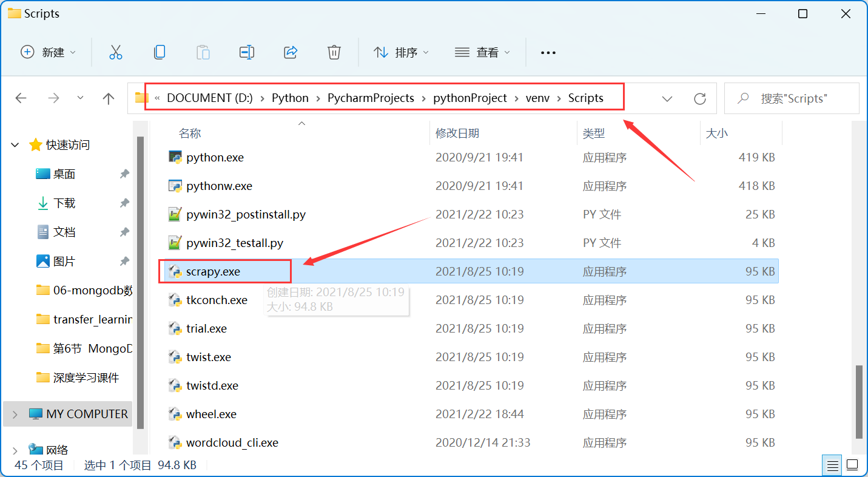Select 图片 in quick access

[64, 262]
